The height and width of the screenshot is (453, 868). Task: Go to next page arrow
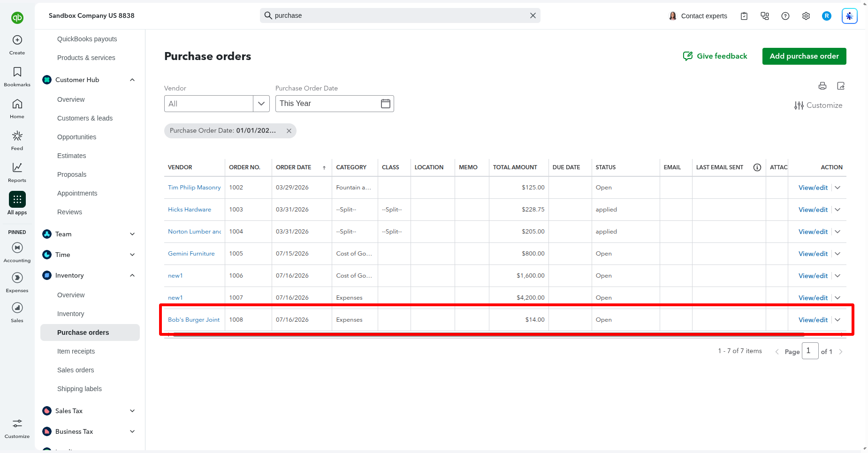click(841, 352)
